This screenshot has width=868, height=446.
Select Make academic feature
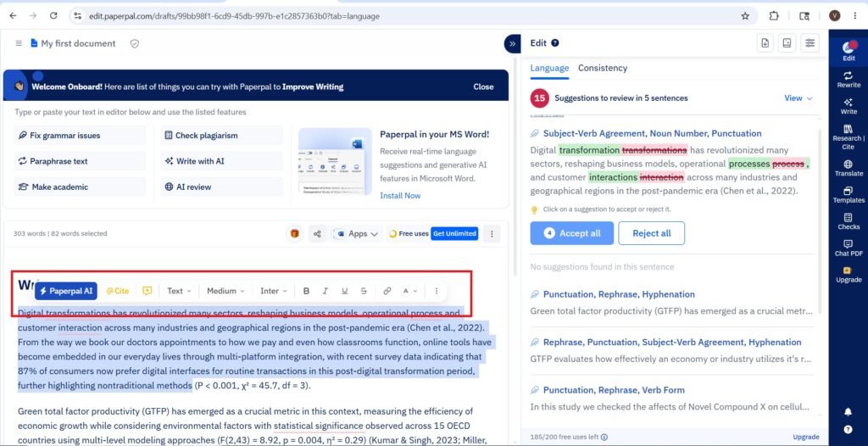pos(80,187)
